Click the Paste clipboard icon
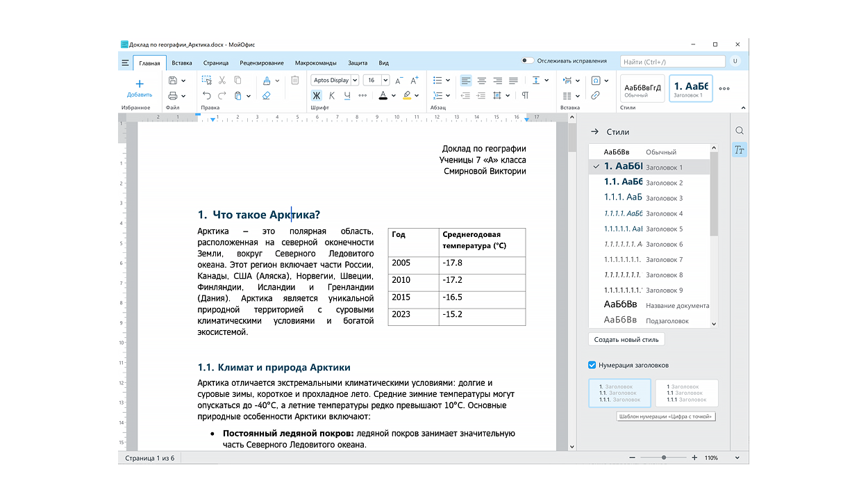The height and width of the screenshot is (499, 868). click(x=238, y=95)
